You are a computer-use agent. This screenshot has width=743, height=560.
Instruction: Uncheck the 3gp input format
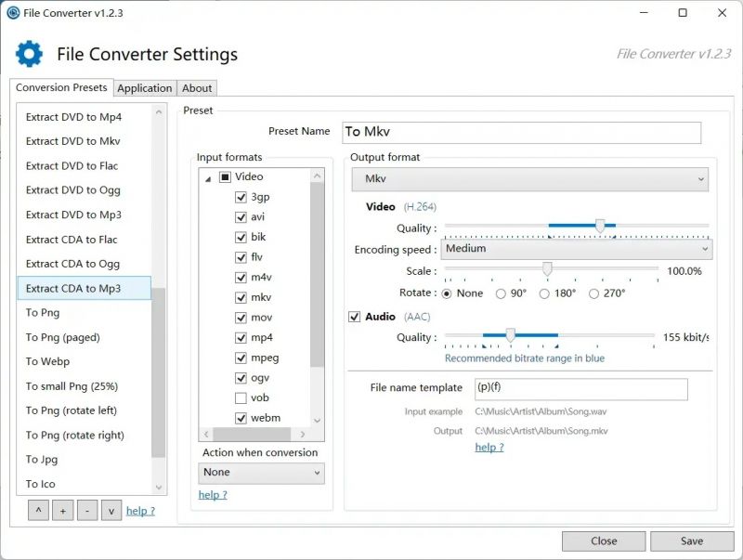tap(241, 197)
